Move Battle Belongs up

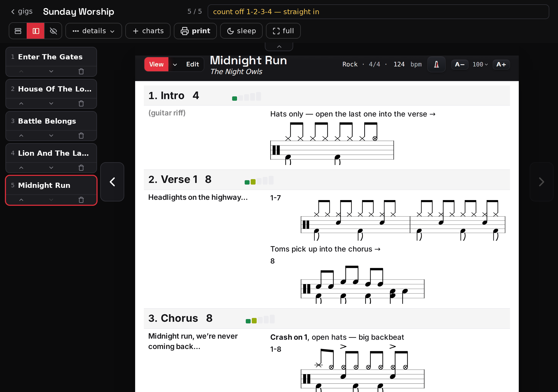point(21,136)
